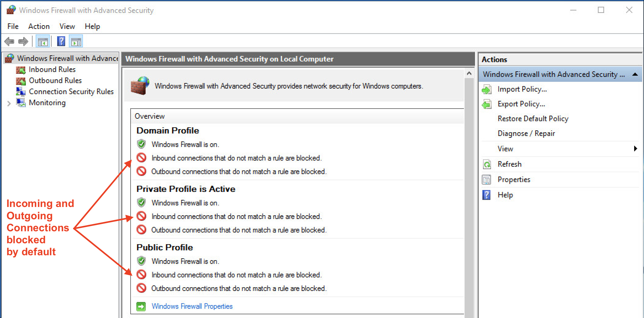Collapse the Windows Firewall Actions section header
This screenshot has width=644, height=318.
tap(635, 74)
